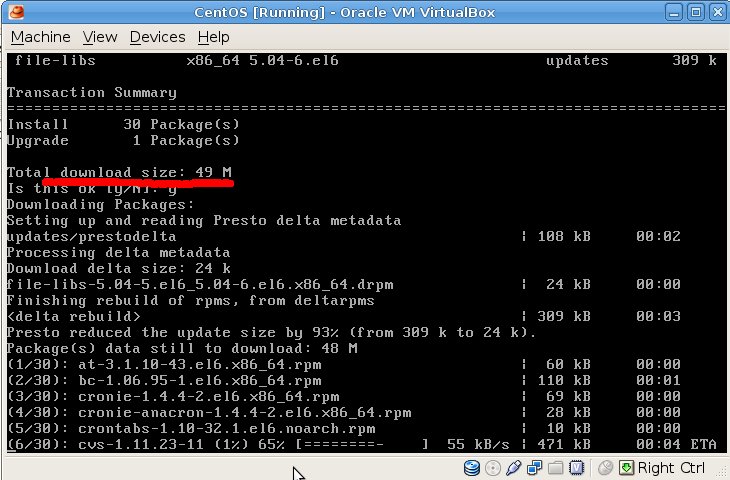The image size is (730, 480).
Task: Click the VirtualBox icon in title bar
Action: pos(16,12)
